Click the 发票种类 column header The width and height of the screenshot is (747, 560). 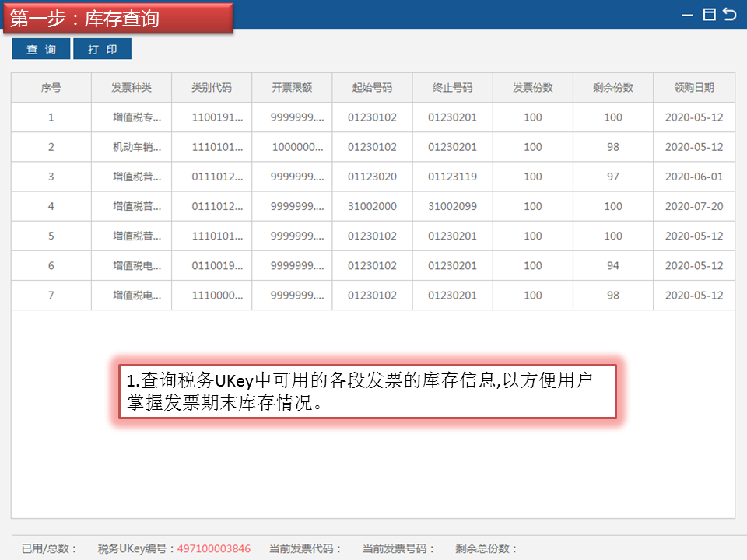coord(132,88)
